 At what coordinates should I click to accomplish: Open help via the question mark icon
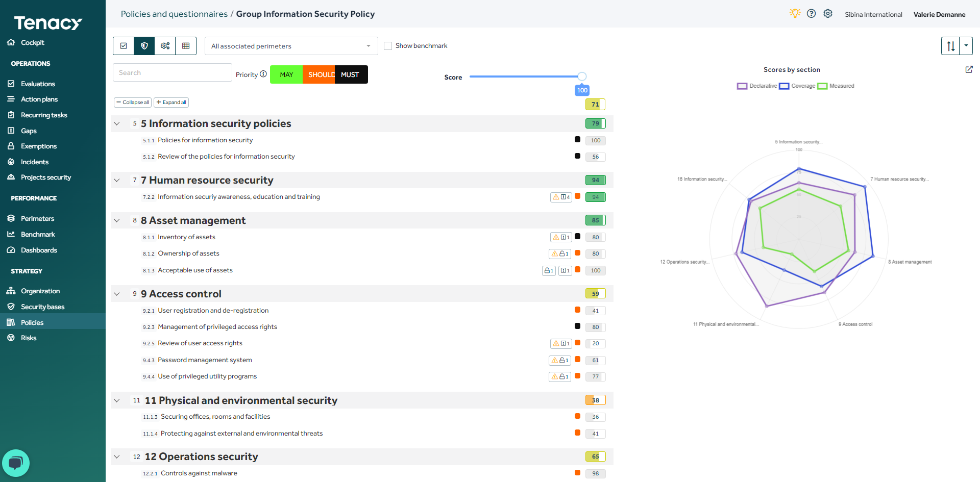(811, 13)
